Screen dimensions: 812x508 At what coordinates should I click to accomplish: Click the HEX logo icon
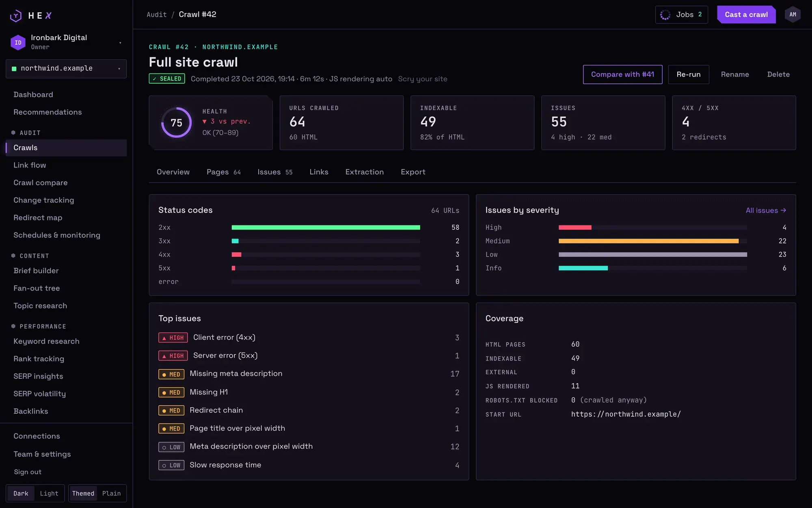pyautogui.click(x=16, y=15)
